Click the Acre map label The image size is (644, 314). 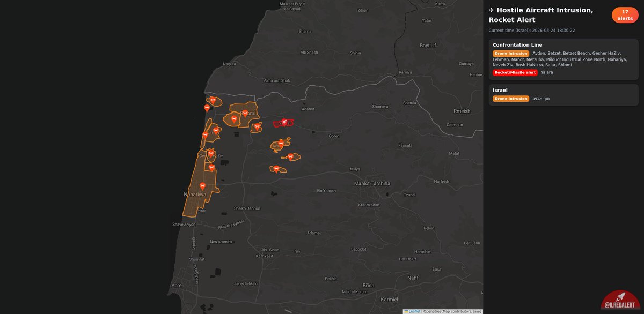176,286
